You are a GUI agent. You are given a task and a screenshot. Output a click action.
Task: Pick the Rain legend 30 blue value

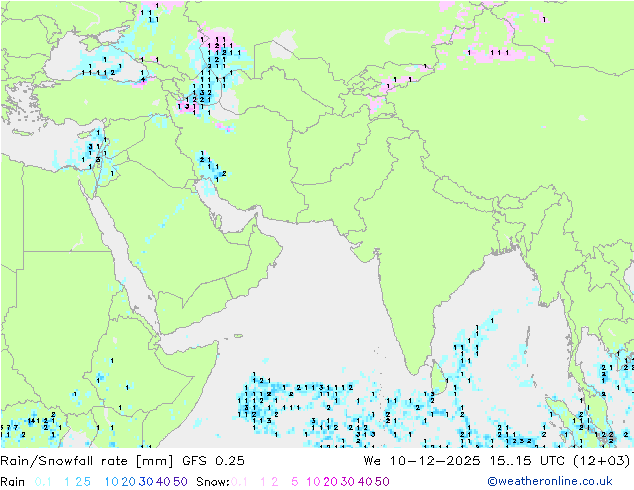pos(146,482)
